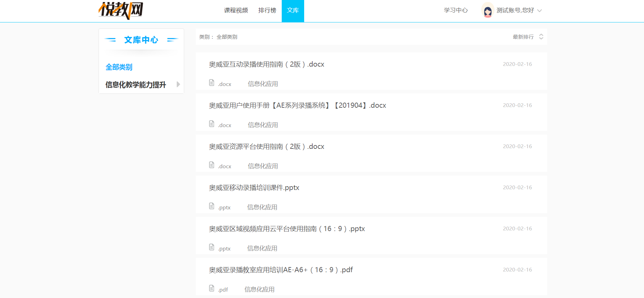The height and width of the screenshot is (298, 644).
Task: Open 奥威亚互动录播使用指南（2版）.docx
Action: tap(266, 64)
